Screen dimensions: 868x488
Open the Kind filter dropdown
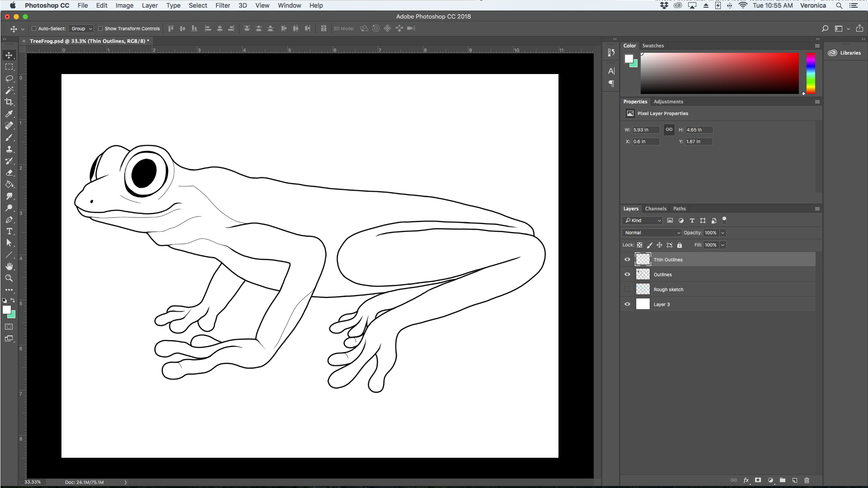pyautogui.click(x=642, y=220)
